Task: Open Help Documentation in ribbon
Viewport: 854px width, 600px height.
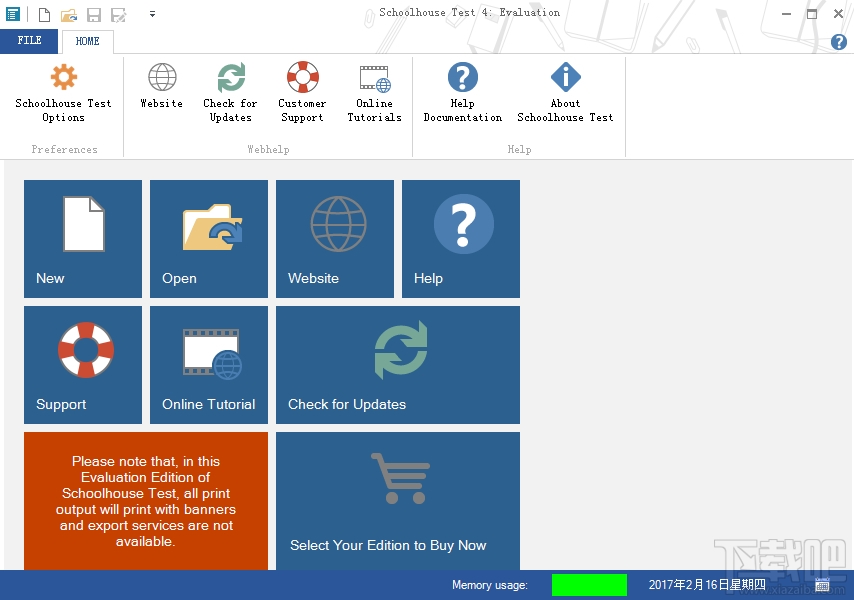Action: pos(462,93)
